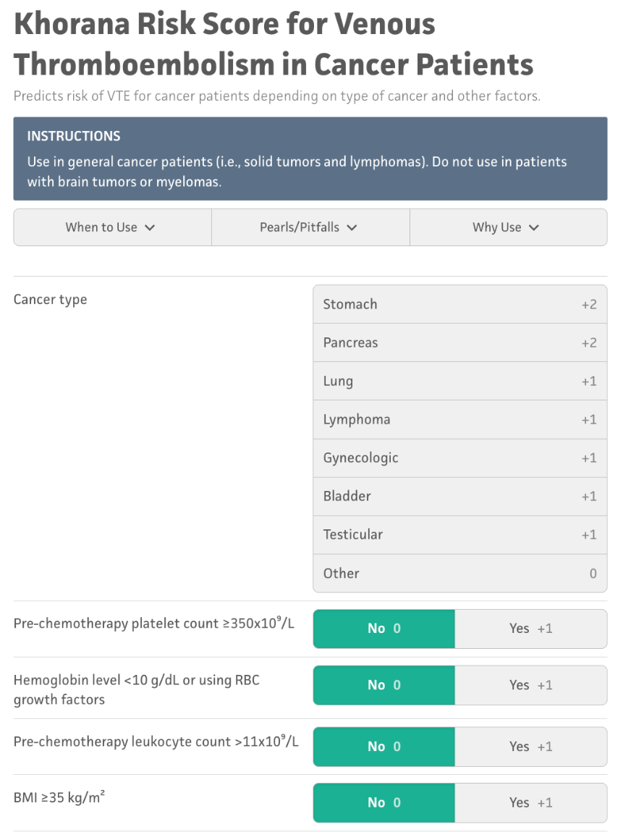Pick Gynecologic cancer type

pos(459,458)
